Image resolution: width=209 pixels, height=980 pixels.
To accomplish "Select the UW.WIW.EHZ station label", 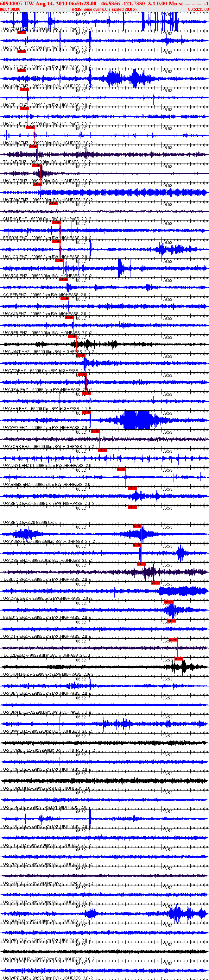I will [15, 940].
